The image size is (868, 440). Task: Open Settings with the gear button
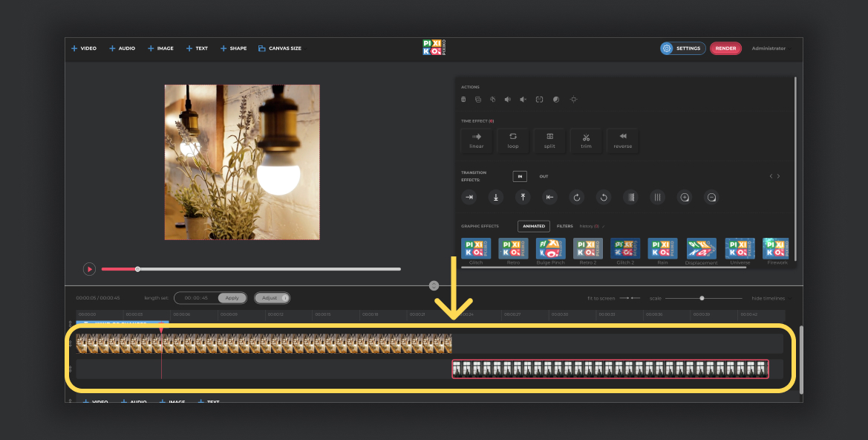tap(682, 48)
